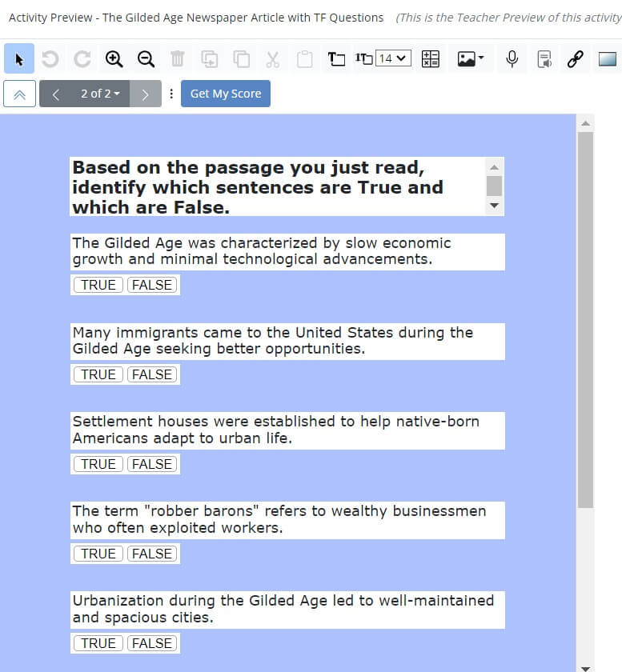The width and height of the screenshot is (622, 672).
Task: Click the 'Settlement houses were established' statement text
Action: click(276, 430)
